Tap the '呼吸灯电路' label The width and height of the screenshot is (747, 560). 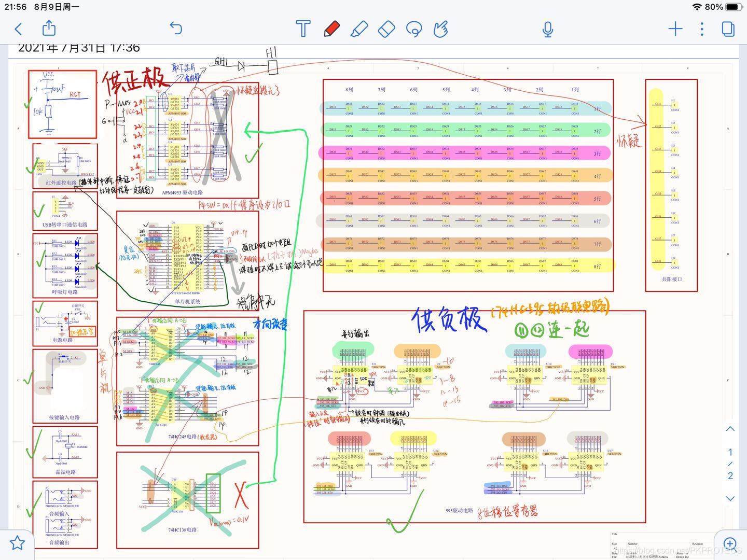click(x=64, y=292)
